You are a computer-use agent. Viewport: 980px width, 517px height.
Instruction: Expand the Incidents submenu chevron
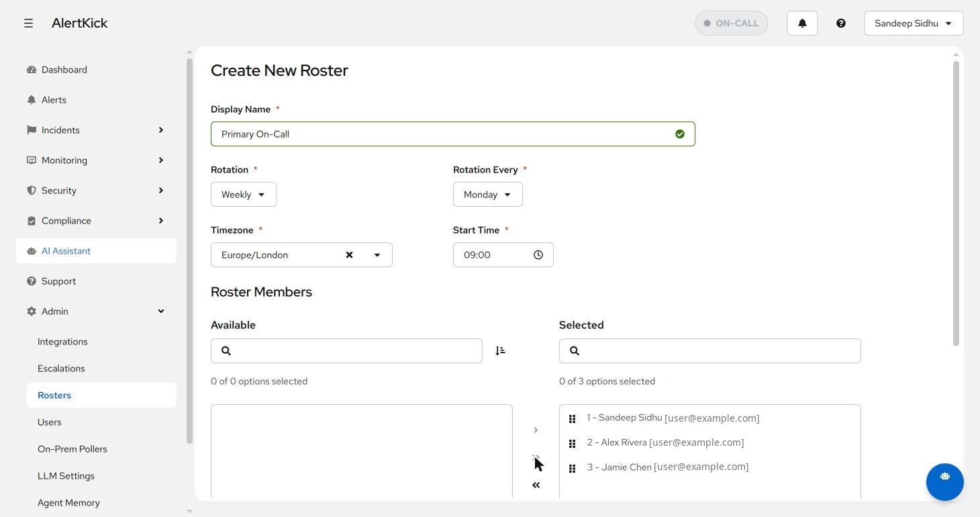point(160,130)
